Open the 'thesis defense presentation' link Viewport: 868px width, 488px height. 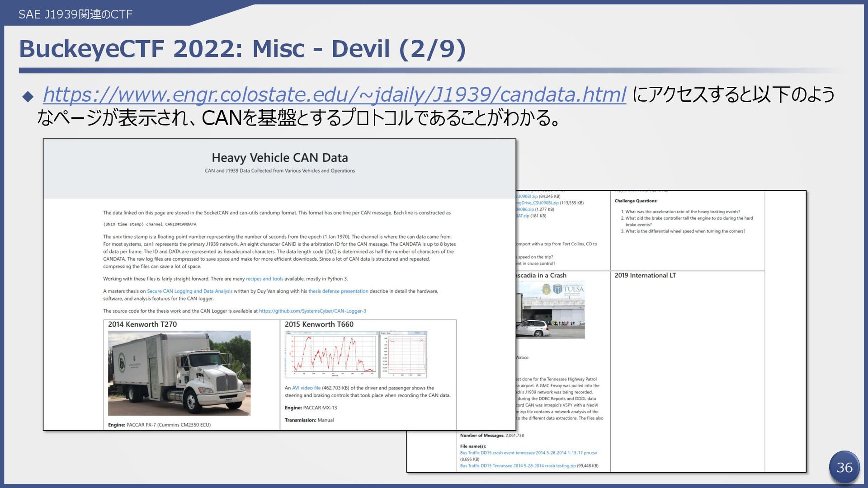338,291
